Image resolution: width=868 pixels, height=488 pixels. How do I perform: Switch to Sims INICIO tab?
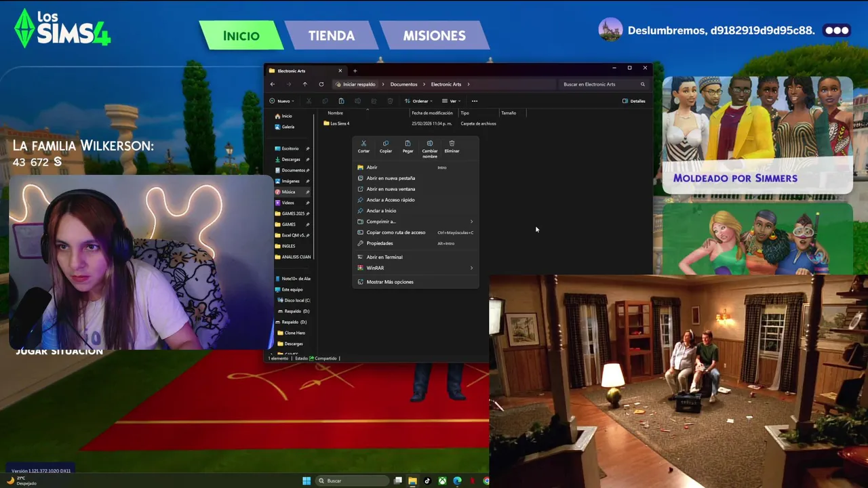(241, 35)
